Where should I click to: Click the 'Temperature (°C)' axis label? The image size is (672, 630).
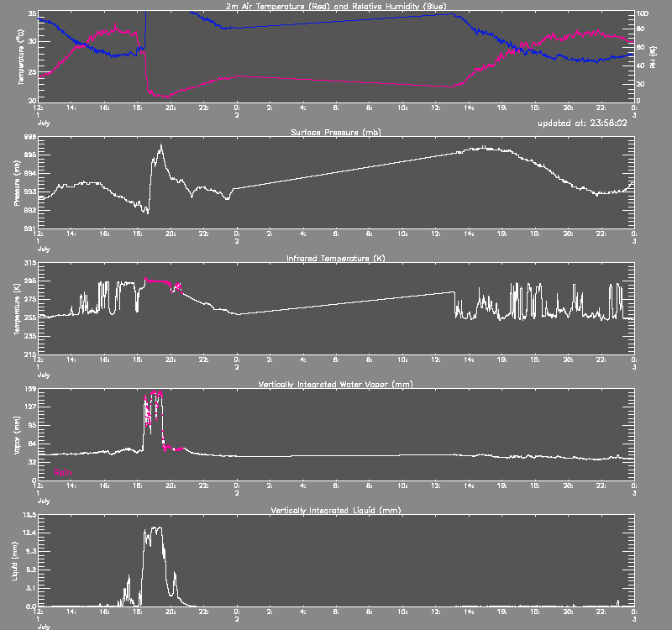pos(20,57)
